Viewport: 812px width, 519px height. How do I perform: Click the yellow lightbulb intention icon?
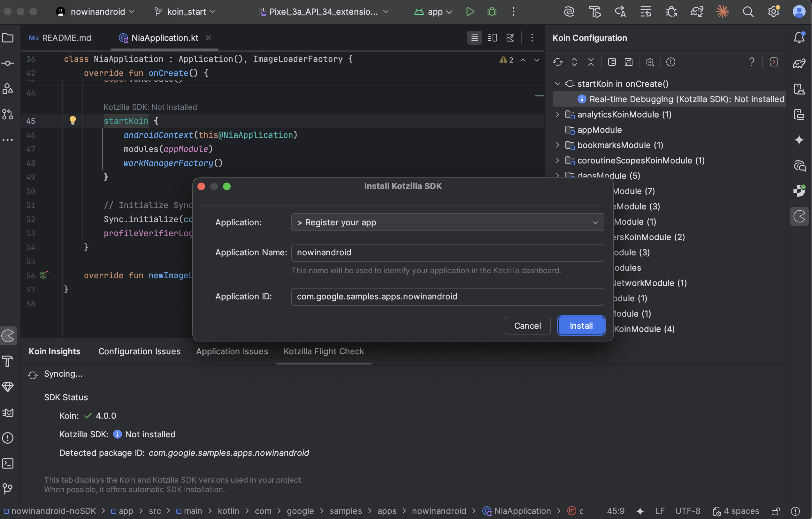pyautogui.click(x=73, y=120)
